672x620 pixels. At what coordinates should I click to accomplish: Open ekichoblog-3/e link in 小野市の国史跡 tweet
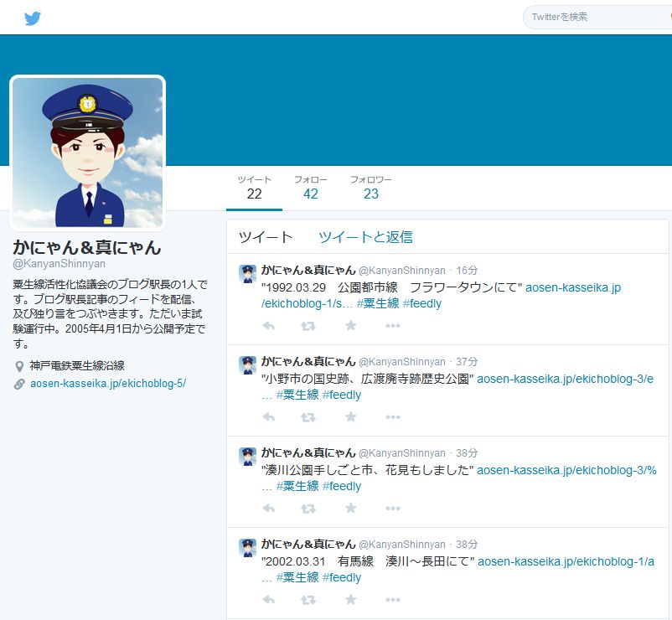(566, 379)
